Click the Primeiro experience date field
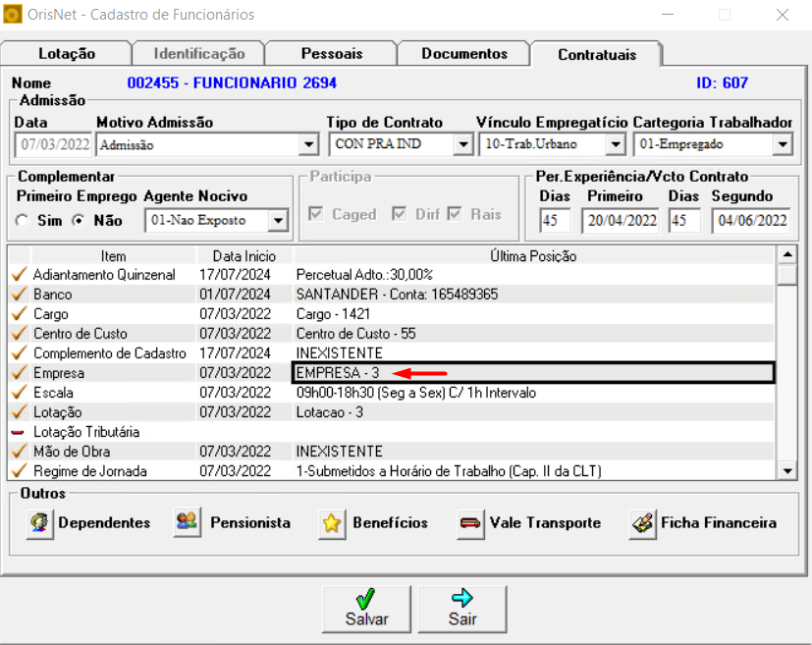Viewport: 812px width, 645px height. [x=622, y=221]
